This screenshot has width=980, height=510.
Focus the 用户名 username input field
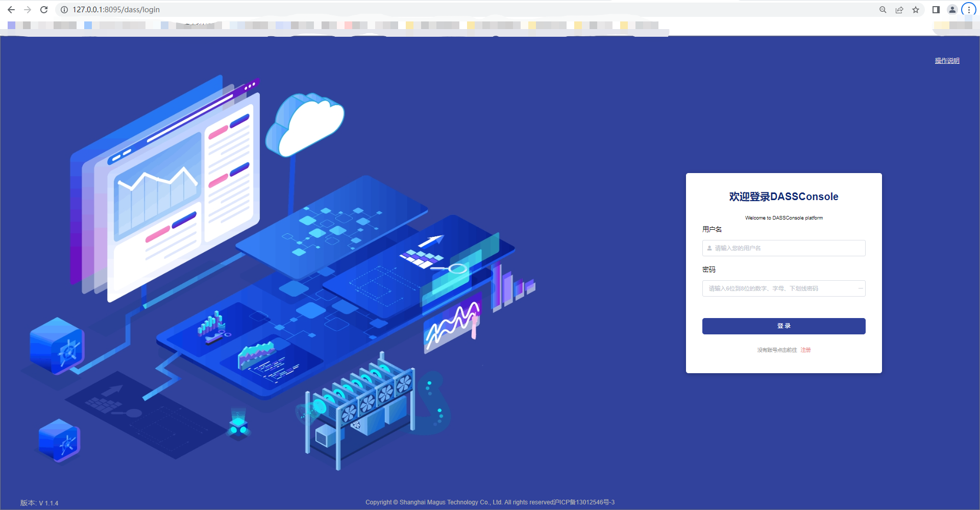tap(783, 248)
